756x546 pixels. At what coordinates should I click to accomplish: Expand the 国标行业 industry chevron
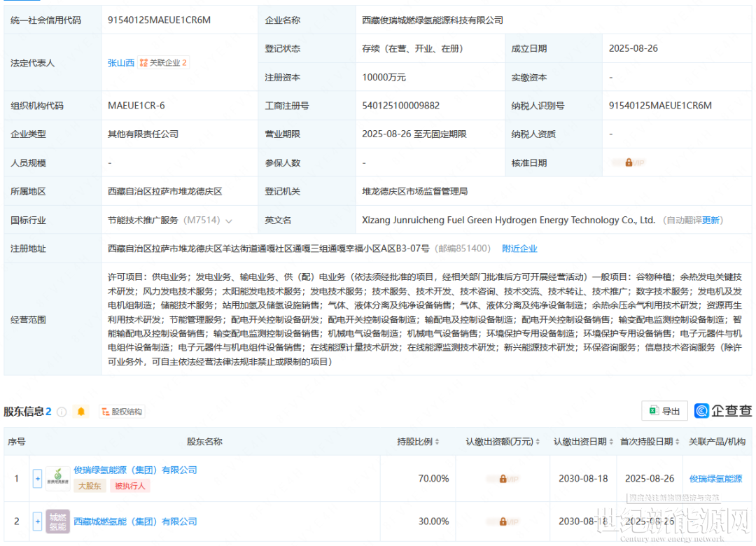(x=229, y=220)
